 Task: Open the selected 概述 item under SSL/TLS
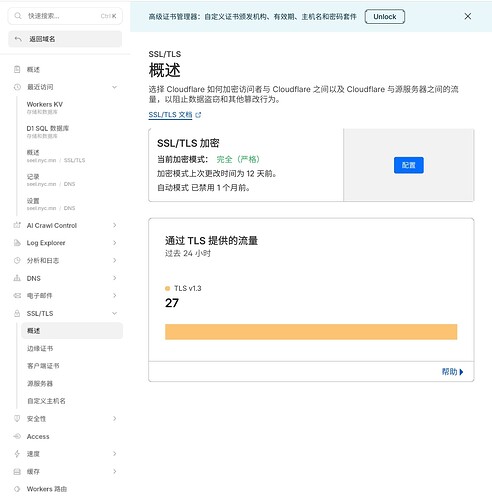72,331
